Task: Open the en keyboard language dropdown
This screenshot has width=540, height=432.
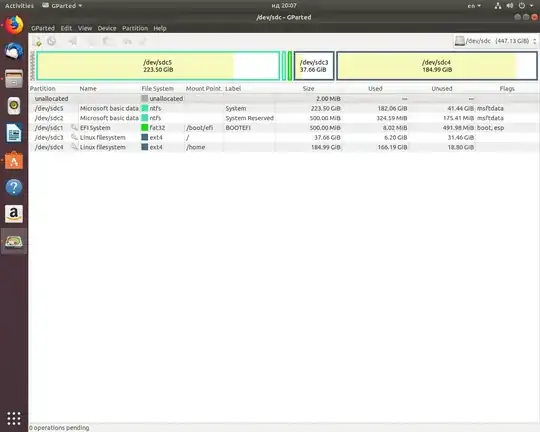Action: [x=474, y=6]
